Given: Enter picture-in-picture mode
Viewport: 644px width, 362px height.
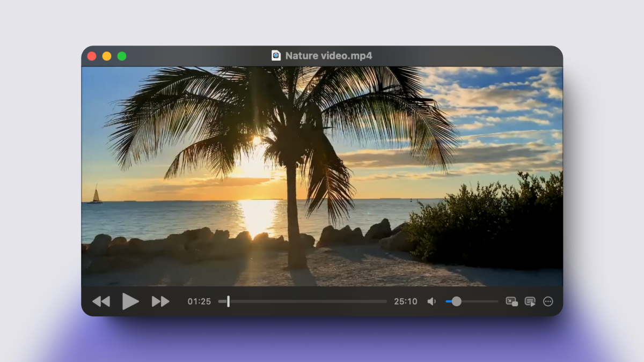Looking at the screenshot, I should click(512, 301).
